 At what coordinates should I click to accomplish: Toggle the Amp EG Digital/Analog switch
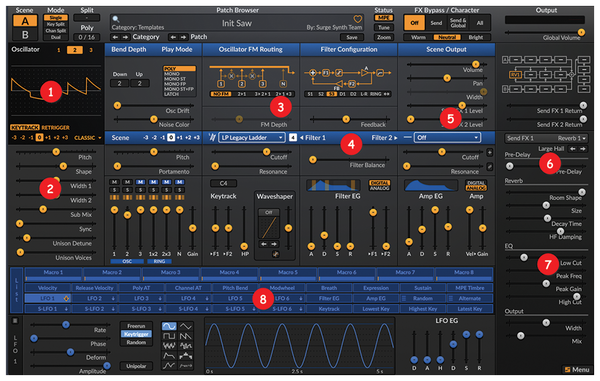pos(476,186)
